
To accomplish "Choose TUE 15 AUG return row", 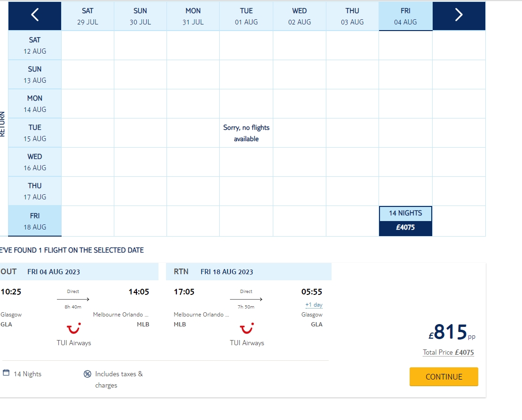I will click(35, 133).
